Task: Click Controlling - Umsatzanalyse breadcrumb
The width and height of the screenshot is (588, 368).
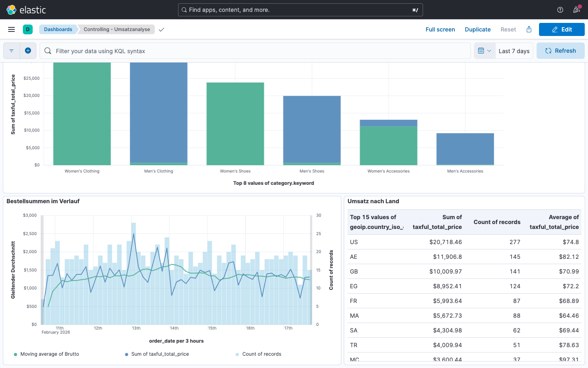Action: pos(116,29)
